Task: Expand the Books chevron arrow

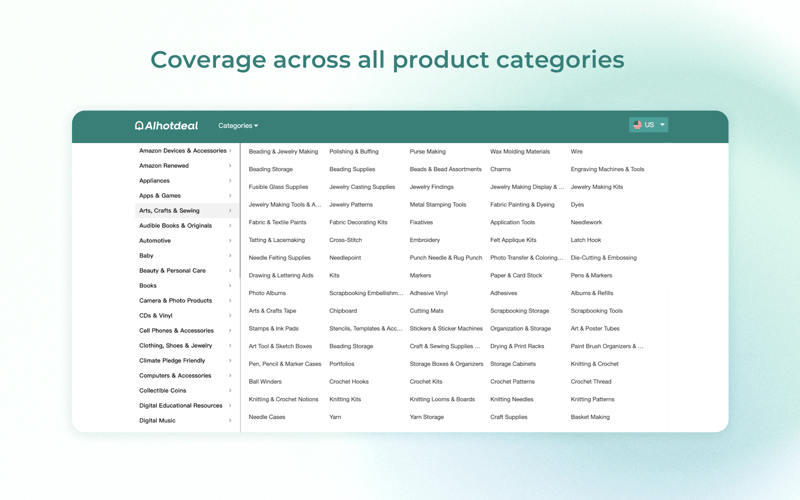Action: [230, 285]
